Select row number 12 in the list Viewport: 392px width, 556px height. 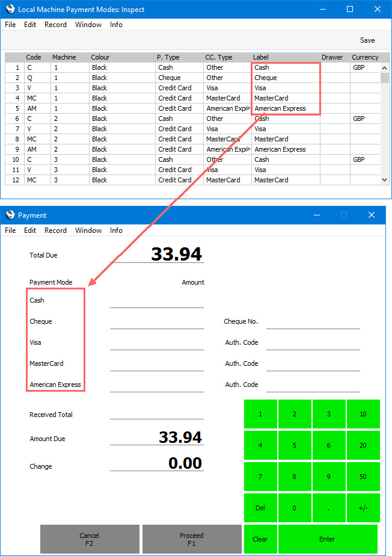pyautogui.click(x=15, y=180)
